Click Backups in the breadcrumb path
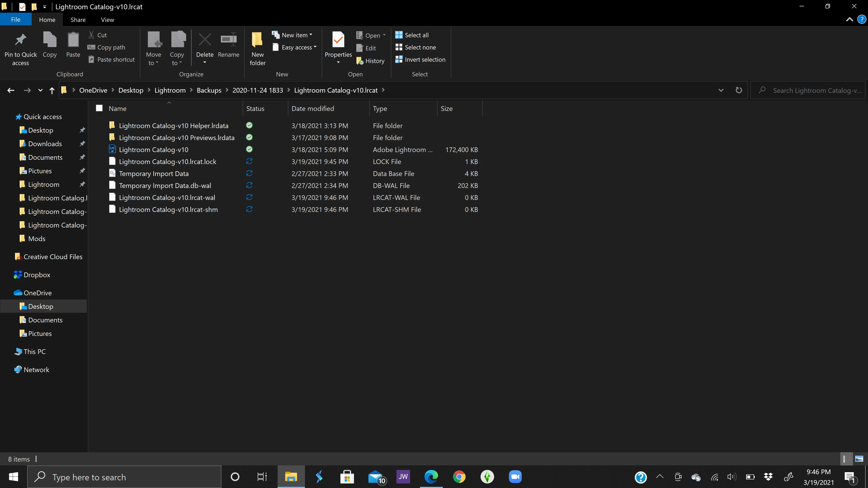The height and width of the screenshot is (488, 868). click(x=209, y=90)
